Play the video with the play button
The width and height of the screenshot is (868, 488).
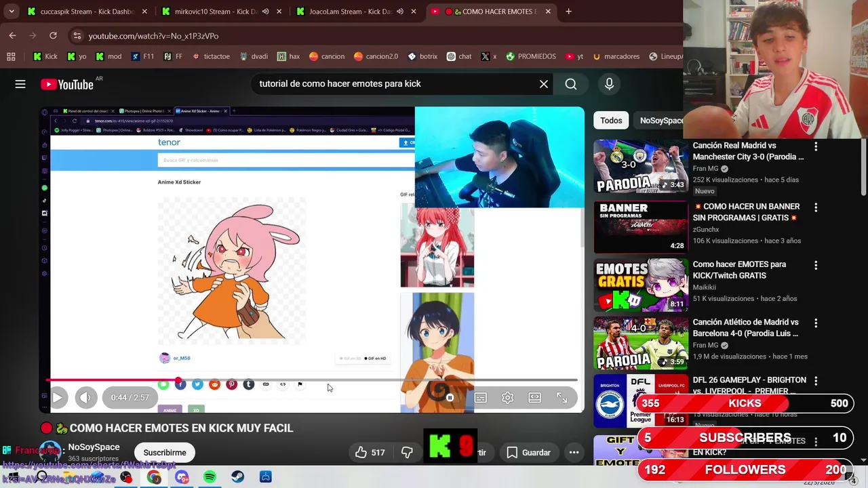point(58,398)
